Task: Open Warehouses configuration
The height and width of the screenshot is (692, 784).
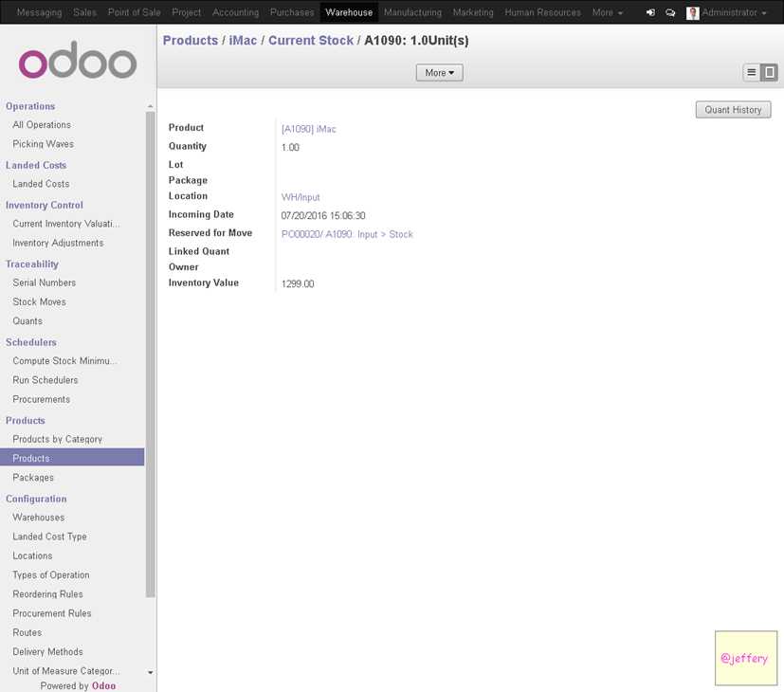Action: [x=39, y=518]
